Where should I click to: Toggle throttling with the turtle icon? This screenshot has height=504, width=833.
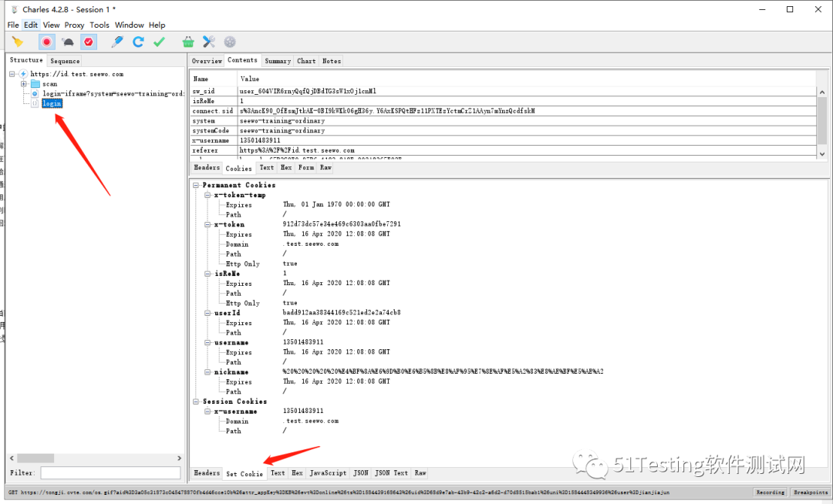pyautogui.click(x=67, y=42)
